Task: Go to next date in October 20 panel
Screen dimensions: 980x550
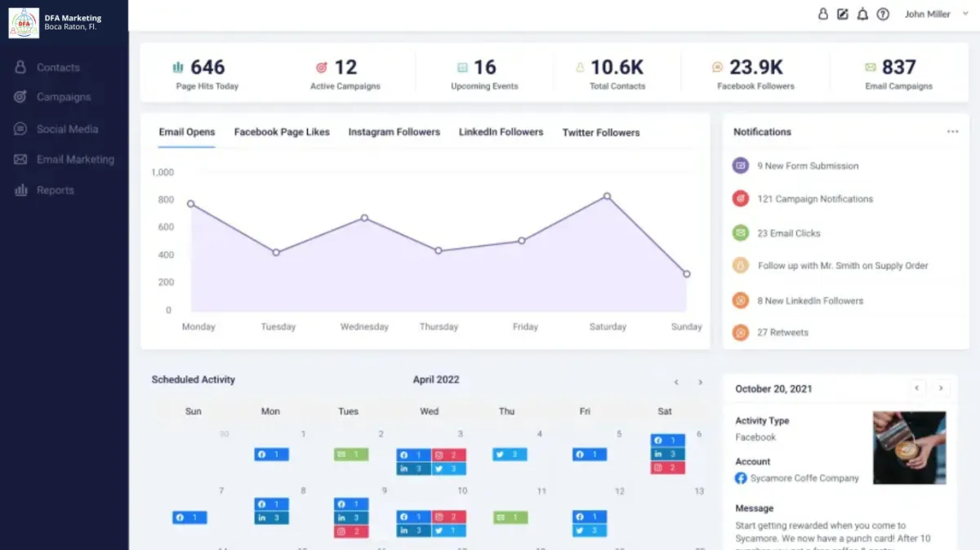Action: point(941,388)
